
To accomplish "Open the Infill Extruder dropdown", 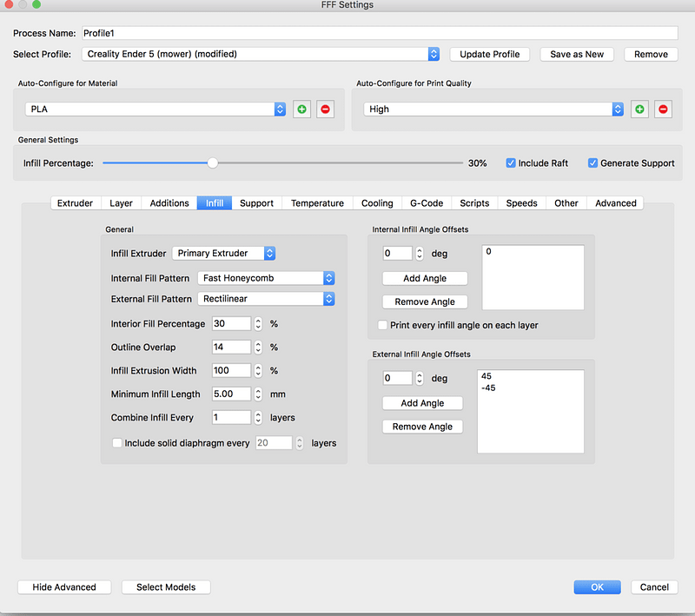I will click(x=224, y=253).
